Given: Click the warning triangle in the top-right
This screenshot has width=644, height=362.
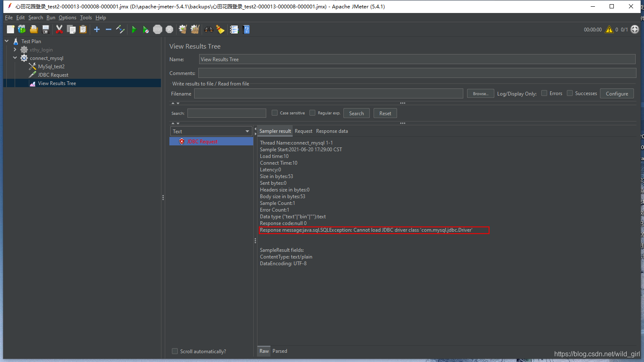Looking at the screenshot, I should [x=609, y=29].
